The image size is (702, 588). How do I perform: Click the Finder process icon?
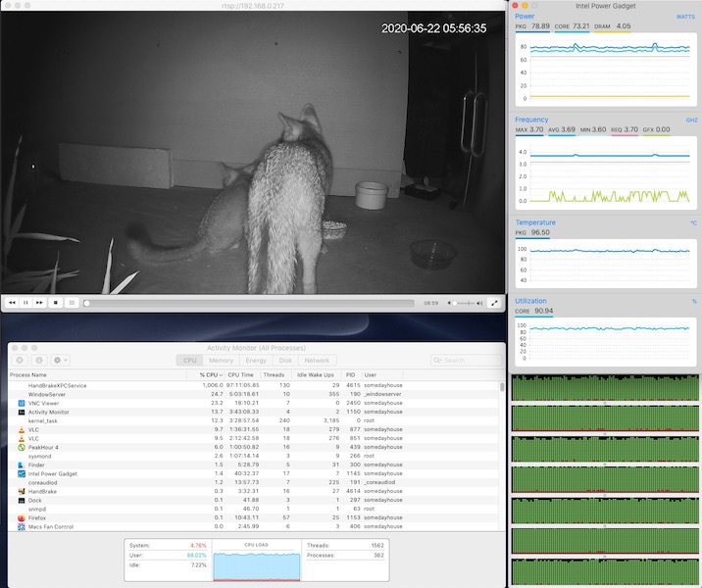point(21,465)
